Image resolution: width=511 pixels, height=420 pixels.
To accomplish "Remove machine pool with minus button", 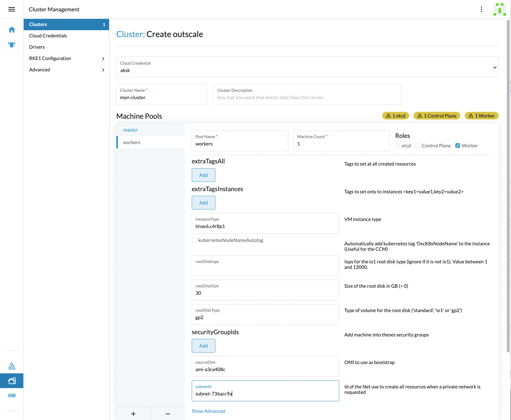I will click(x=168, y=414).
